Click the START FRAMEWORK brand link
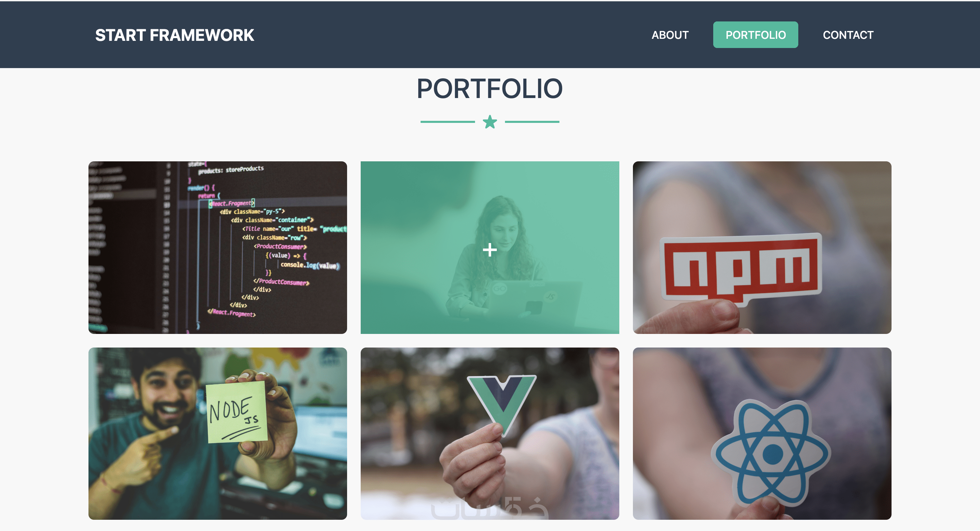 coord(174,35)
